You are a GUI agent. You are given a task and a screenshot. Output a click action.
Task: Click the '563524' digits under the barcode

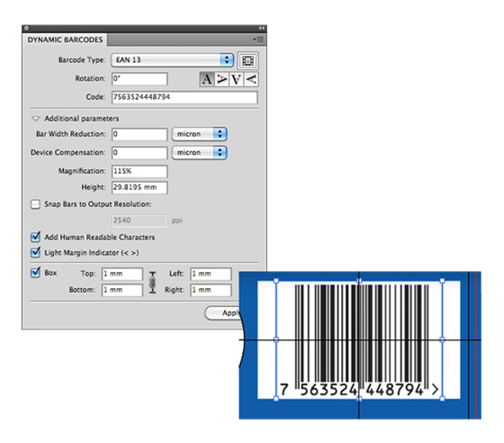[x=328, y=390]
